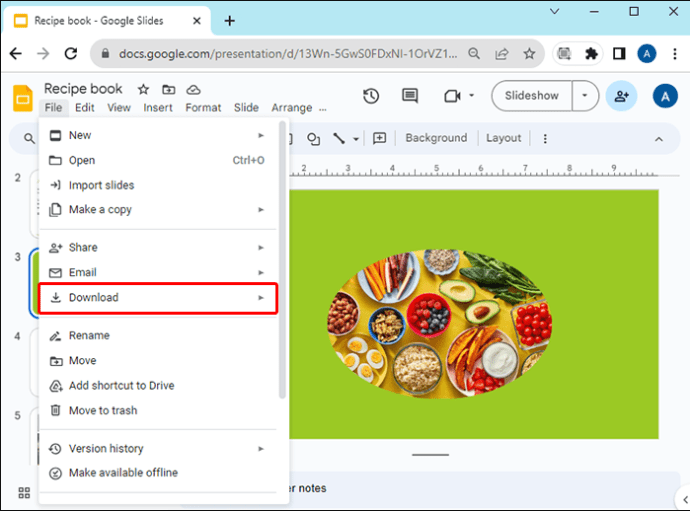Viewport: 690px width, 511px height.
Task: Open the File menu
Action: 53,107
